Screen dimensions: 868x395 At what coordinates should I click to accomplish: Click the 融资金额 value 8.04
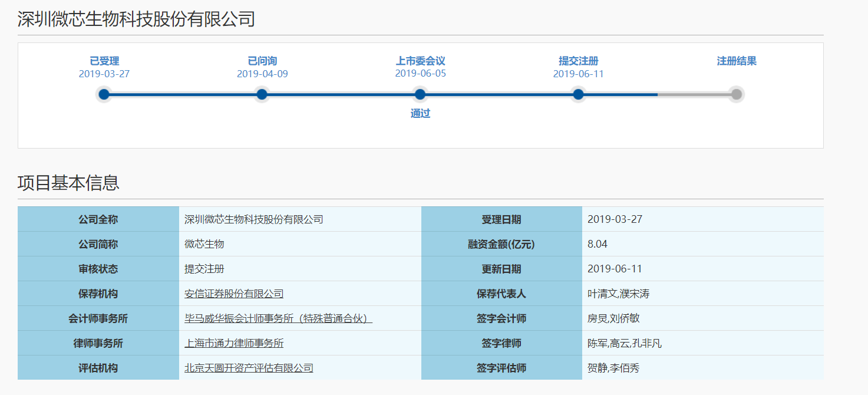(x=598, y=244)
